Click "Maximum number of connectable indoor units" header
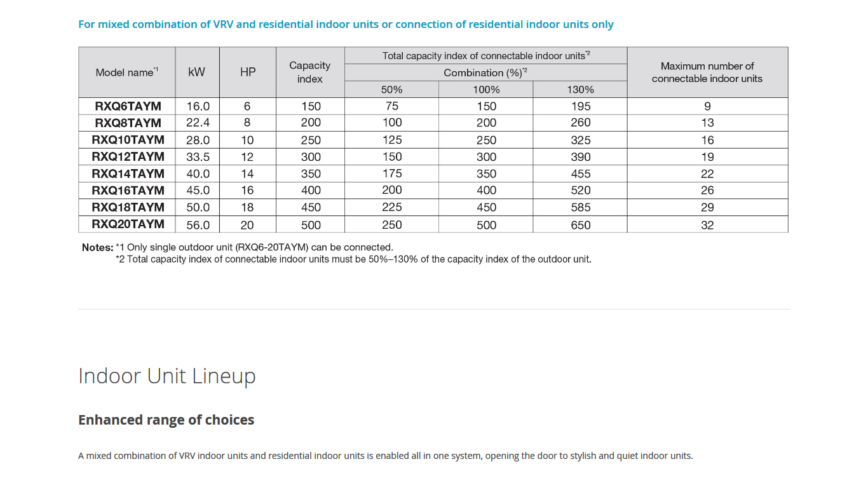This screenshot has width=868, height=478. (x=707, y=72)
